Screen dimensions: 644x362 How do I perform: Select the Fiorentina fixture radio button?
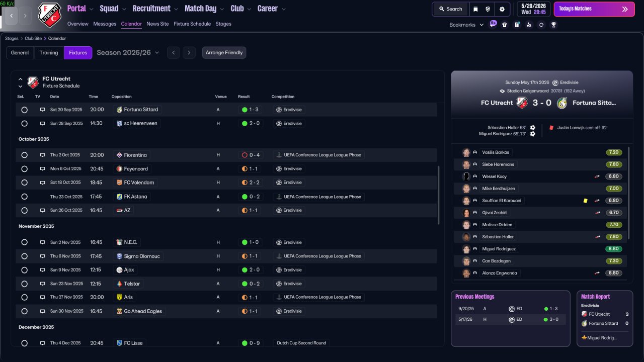tap(24, 155)
